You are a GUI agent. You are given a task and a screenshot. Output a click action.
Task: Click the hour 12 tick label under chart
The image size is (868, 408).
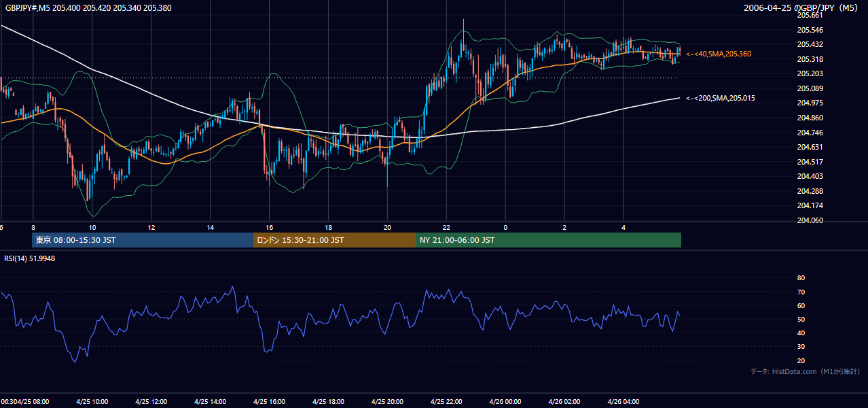[151, 227]
